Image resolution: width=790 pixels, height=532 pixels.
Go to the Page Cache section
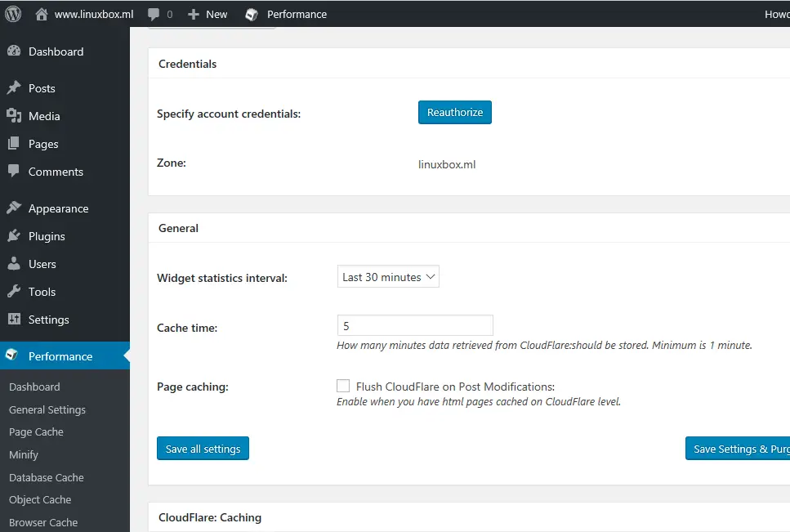click(x=36, y=431)
